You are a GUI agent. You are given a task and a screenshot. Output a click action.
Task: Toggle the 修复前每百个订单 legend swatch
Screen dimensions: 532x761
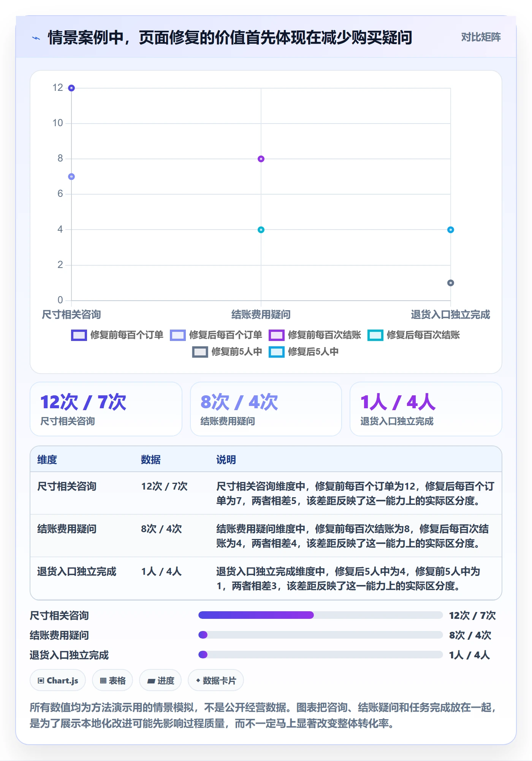coord(79,335)
